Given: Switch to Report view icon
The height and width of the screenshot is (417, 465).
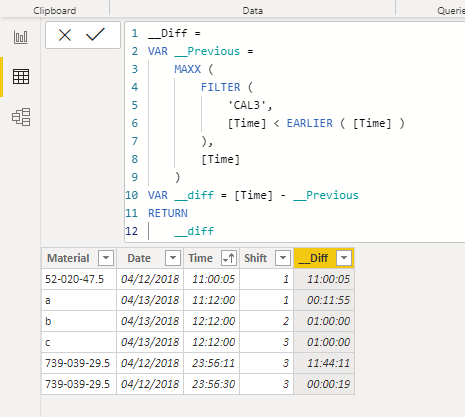Looking at the screenshot, I should (x=21, y=37).
